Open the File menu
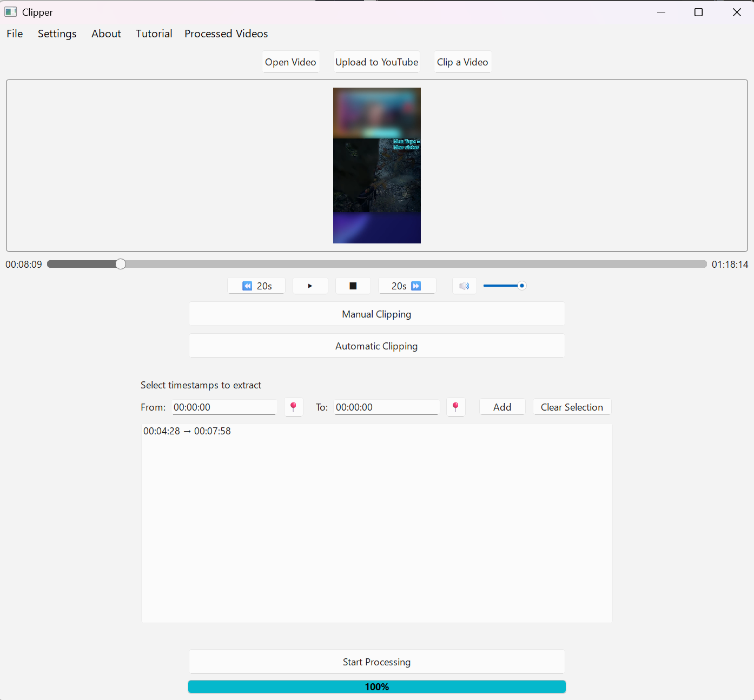This screenshot has width=754, height=700. (x=14, y=34)
